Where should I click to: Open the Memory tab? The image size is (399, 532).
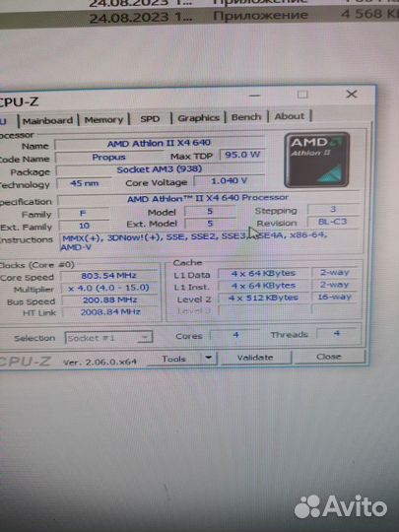pyautogui.click(x=103, y=119)
